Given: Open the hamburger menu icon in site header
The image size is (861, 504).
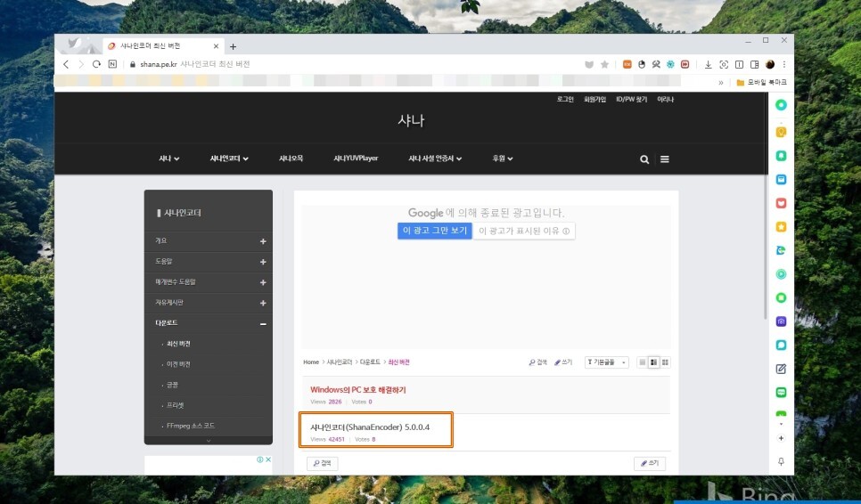Looking at the screenshot, I should coord(664,159).
